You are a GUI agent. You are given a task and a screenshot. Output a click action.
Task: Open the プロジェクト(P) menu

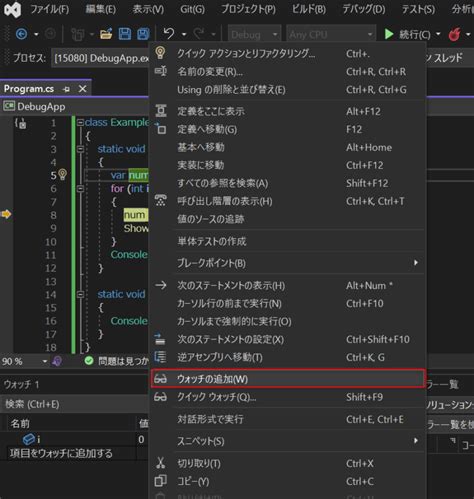tap(249, 9)
